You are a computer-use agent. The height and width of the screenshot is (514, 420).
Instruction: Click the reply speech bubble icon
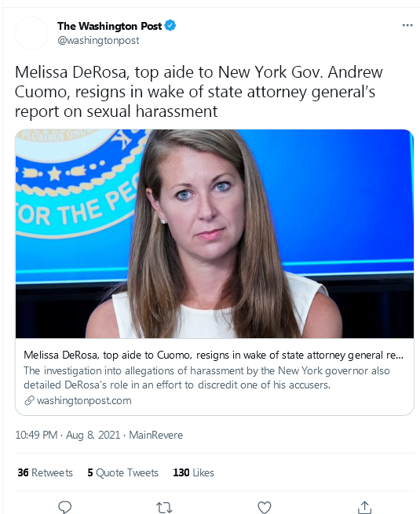pos(64,507)
